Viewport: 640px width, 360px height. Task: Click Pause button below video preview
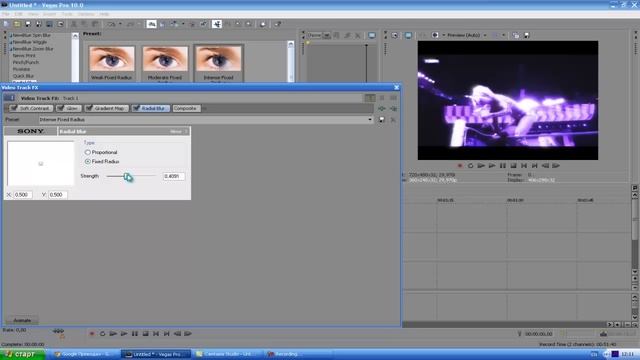(x=503, y=166)
